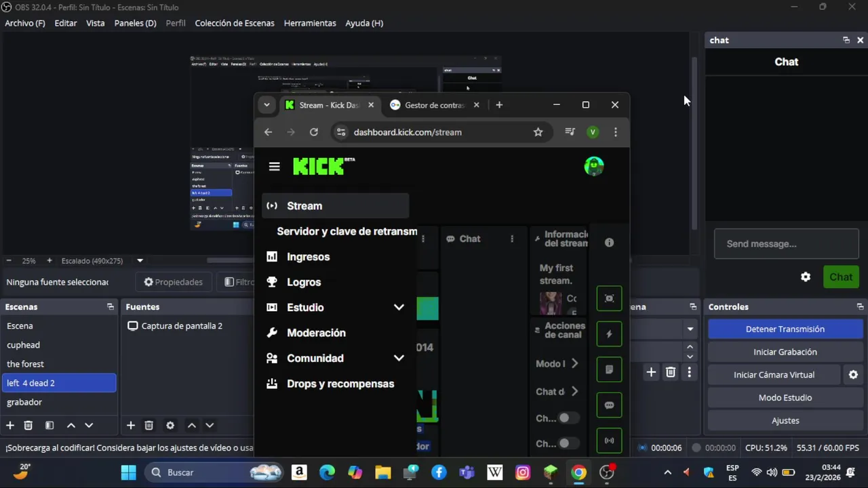Open chat settings gear icon

(806, 277)
